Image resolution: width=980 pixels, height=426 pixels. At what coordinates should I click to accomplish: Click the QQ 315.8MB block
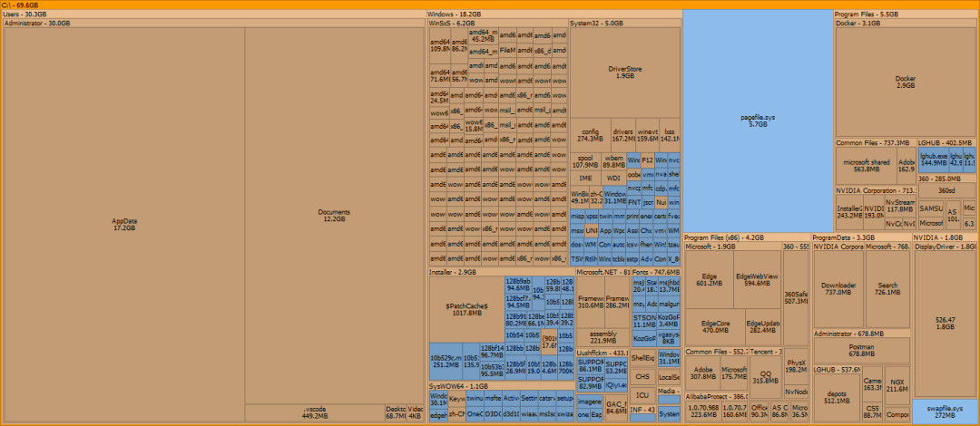pos(766,377)
